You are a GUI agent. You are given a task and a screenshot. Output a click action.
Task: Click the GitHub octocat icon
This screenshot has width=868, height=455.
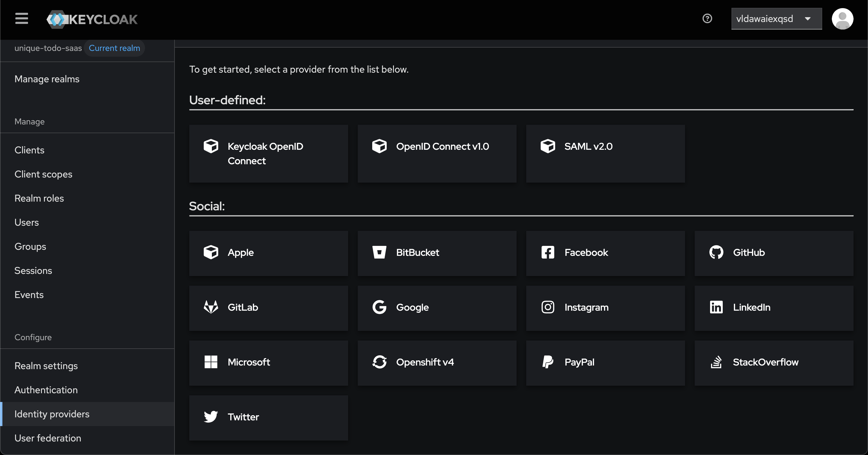pyautogui.click(x=716, y=252)
